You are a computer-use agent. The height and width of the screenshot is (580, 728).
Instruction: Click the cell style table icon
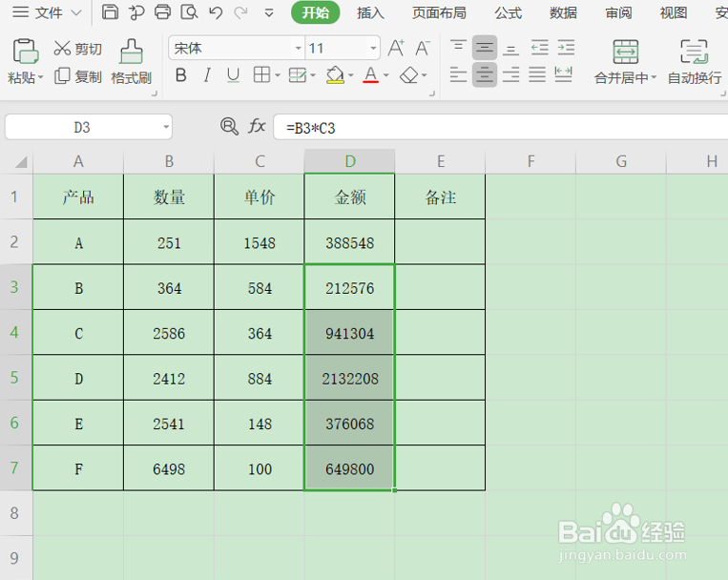click(298, 74)
